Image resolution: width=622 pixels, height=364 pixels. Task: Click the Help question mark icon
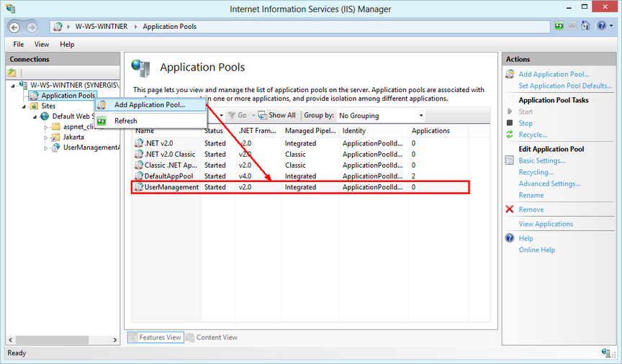pyautogui.click(x=601, y=26)
